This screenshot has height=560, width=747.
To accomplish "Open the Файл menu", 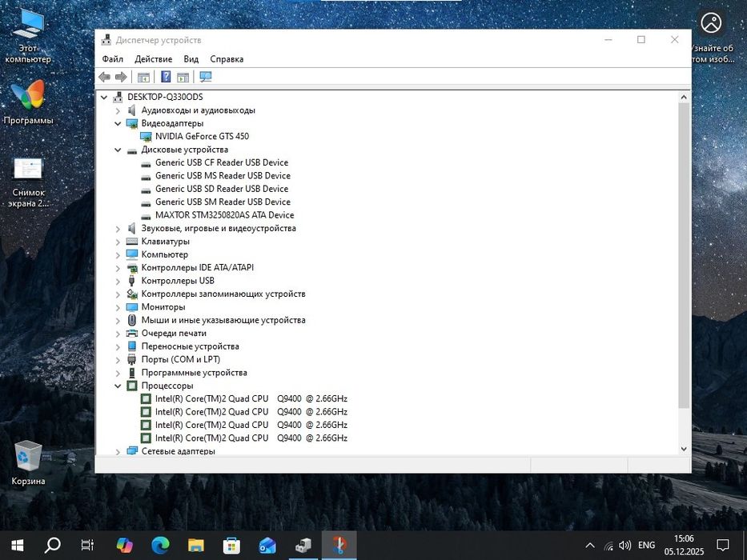I will click(x=112, y=59).
